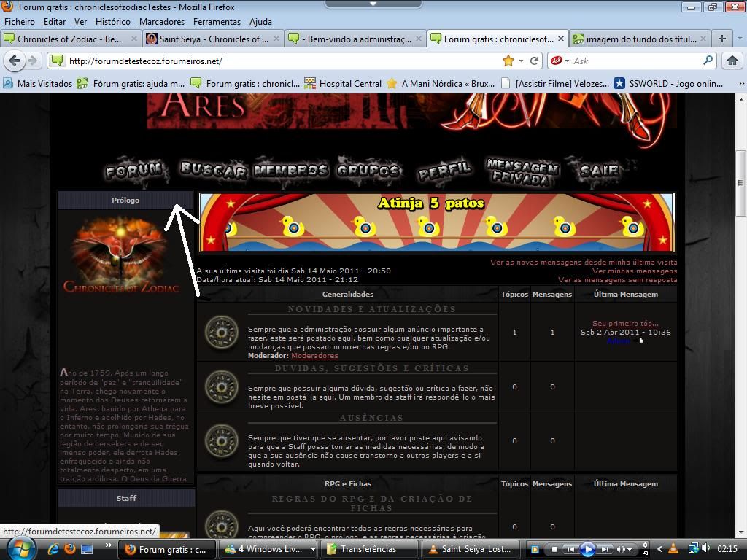
Task: Click the forward navigation arrow
Action: (x=32, y=61)
